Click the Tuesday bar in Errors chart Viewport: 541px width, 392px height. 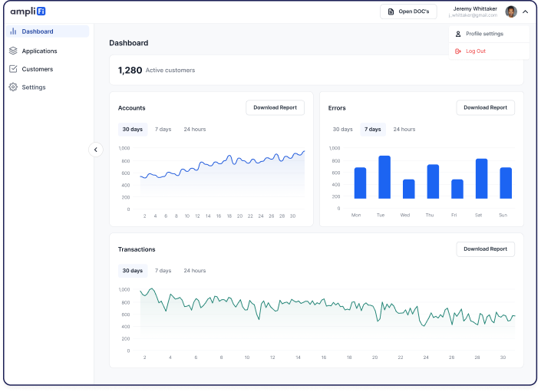point(384,178)
